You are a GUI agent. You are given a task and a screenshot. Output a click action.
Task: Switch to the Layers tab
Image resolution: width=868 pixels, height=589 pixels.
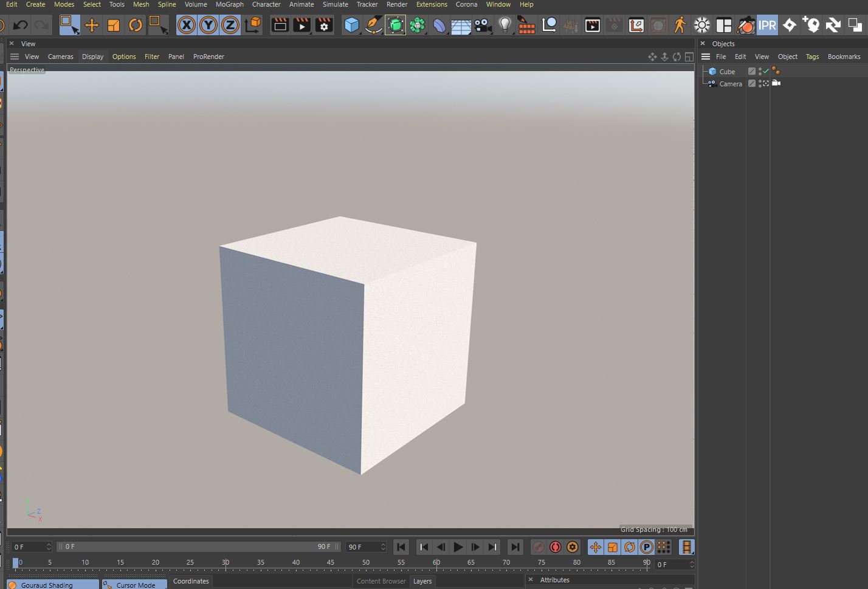(x=422, y=581)
